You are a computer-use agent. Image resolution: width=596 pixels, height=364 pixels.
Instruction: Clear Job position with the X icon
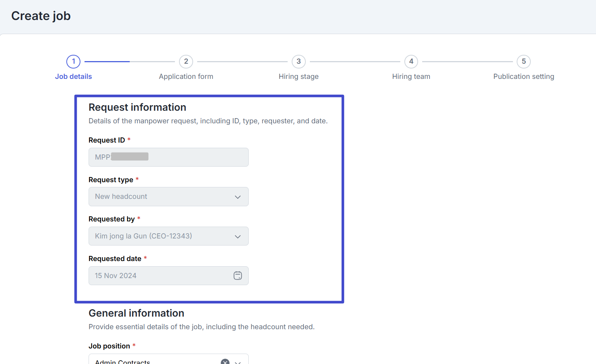pyautogui.click(x=225, y=362)
